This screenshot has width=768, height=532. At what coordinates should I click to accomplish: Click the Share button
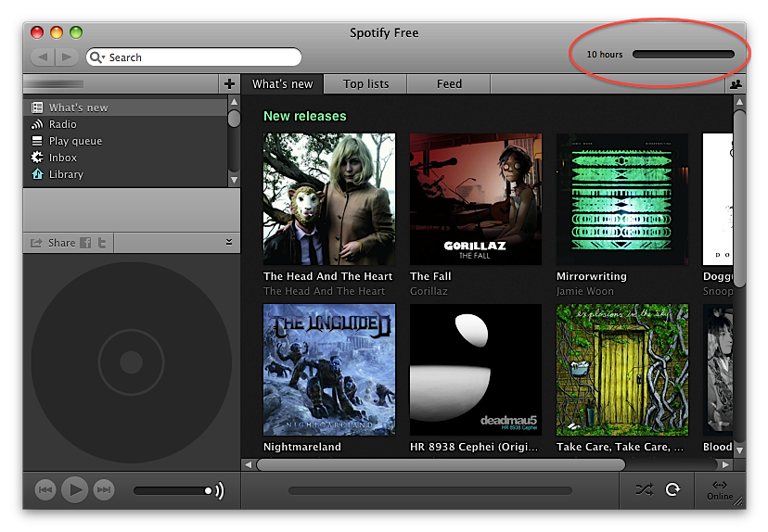click(x=54, y=243)
